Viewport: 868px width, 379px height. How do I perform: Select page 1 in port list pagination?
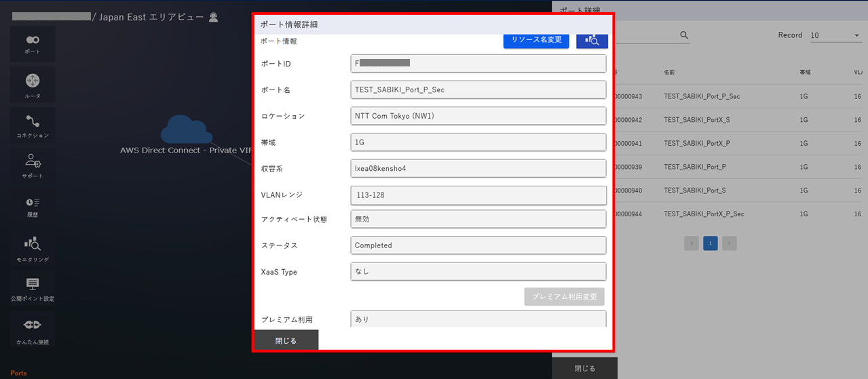click(711, 243)
